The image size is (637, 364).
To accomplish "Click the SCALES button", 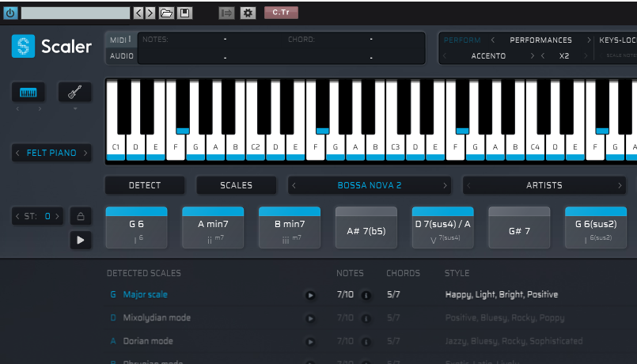I will tap(236, 185).
